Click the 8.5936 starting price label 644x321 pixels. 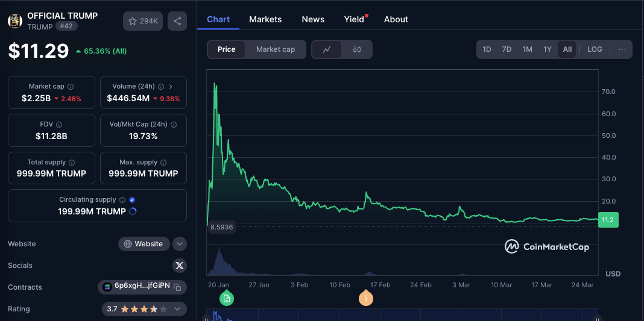coord(221,226)
